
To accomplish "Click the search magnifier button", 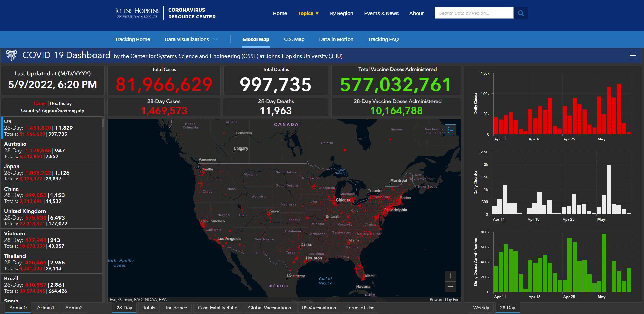I will [x=521, y=13].
